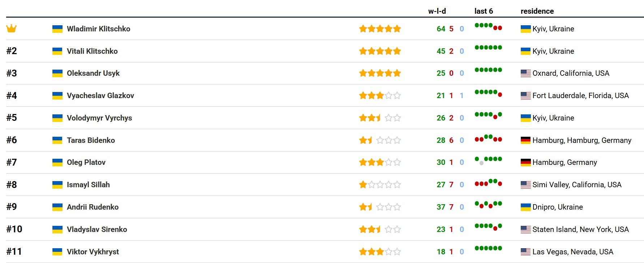Open Andrii Rudenko's boxer page
This screenshot has width=644, height=263.
click(93, 207)
